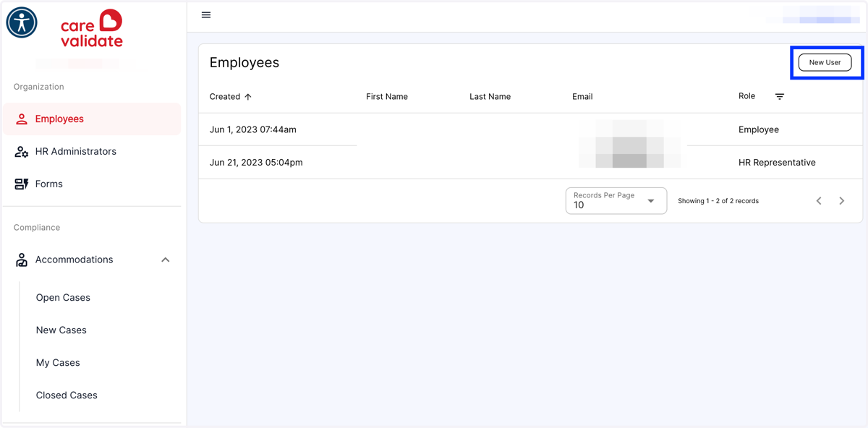The height and width of the screenshot is (428, 868).
Task: Click the HR Administrators gear-person icon
Action: click(x=22, y=152)
